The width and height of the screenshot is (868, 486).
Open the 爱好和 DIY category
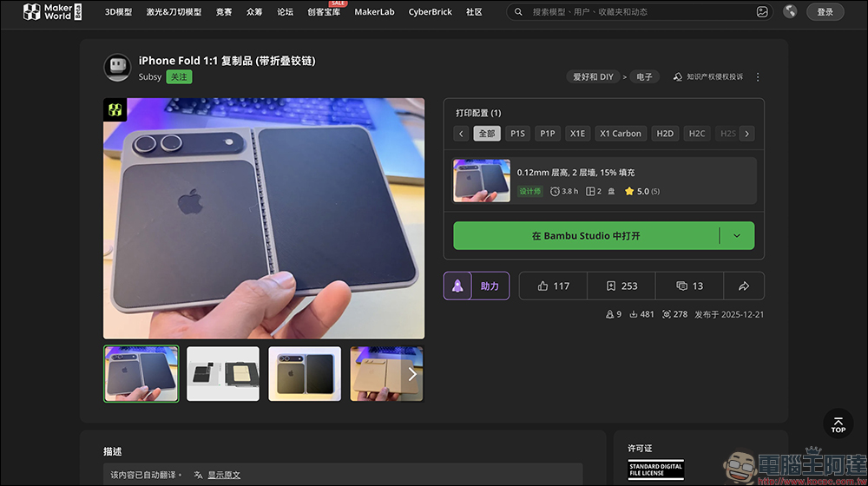click(x=593, y=77)
